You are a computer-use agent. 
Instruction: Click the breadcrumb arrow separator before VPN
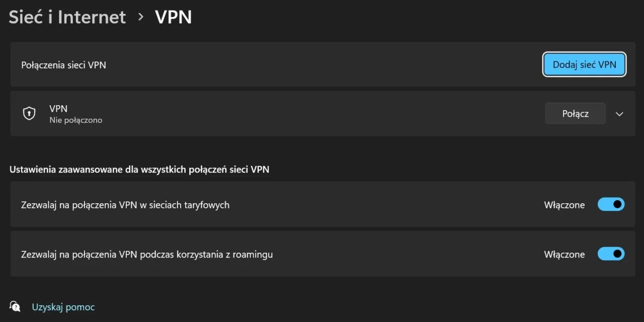pos(141,17)
